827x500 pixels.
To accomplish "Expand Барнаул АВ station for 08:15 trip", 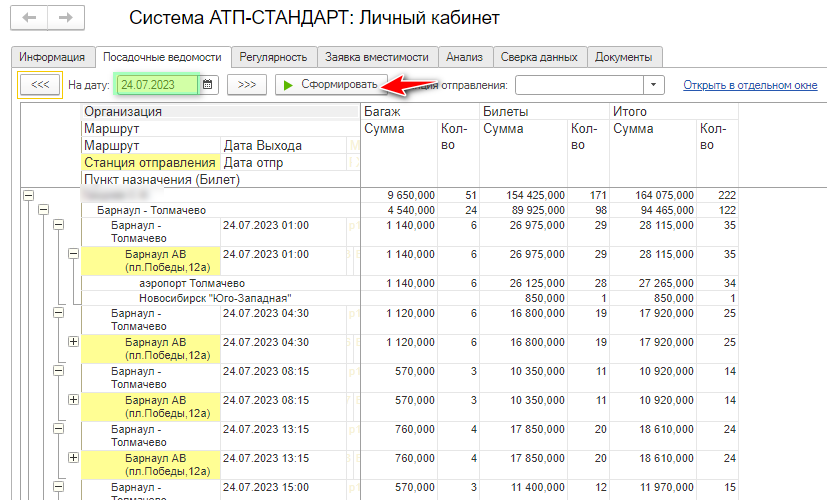I will pyautogui.click(x=73, y=400).
